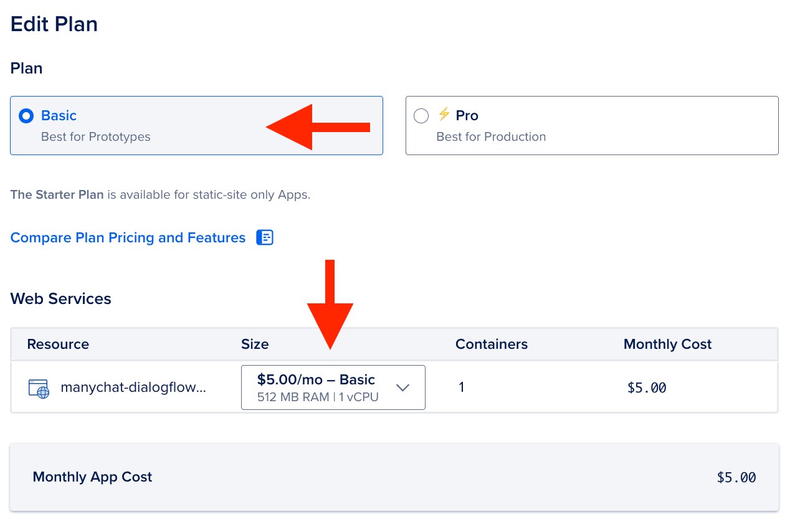Select the Pro plan radio button
The height and width of the screenshot is (532, 790).
421,116
